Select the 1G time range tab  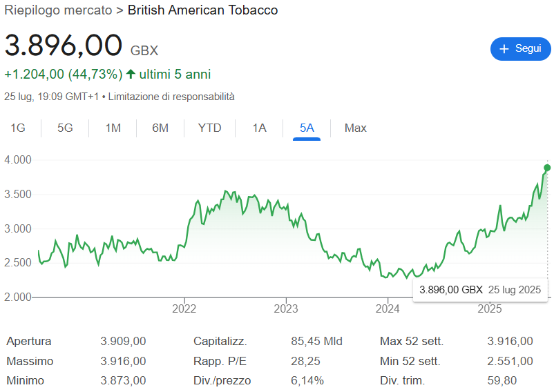[x=18, y=128]
